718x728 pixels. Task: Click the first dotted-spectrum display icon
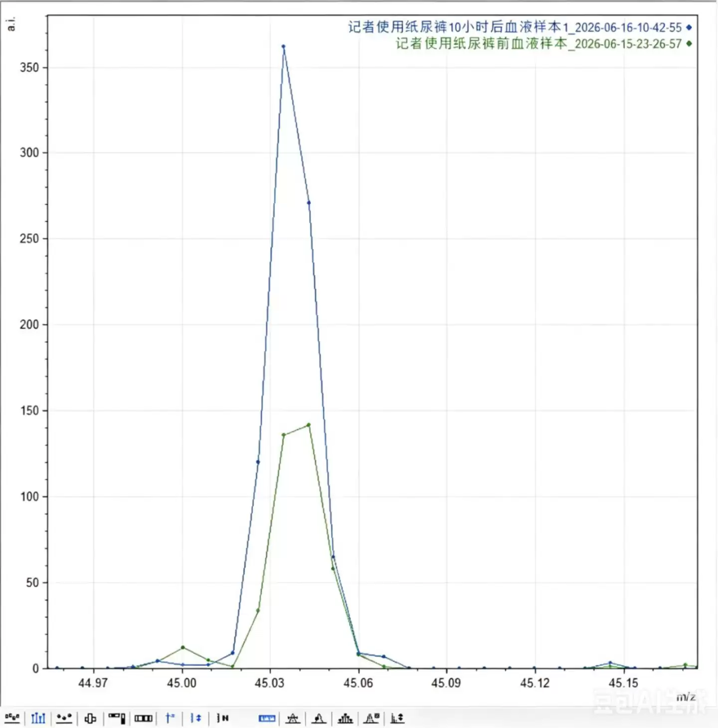pyautogui.click(x=12, y=718)
